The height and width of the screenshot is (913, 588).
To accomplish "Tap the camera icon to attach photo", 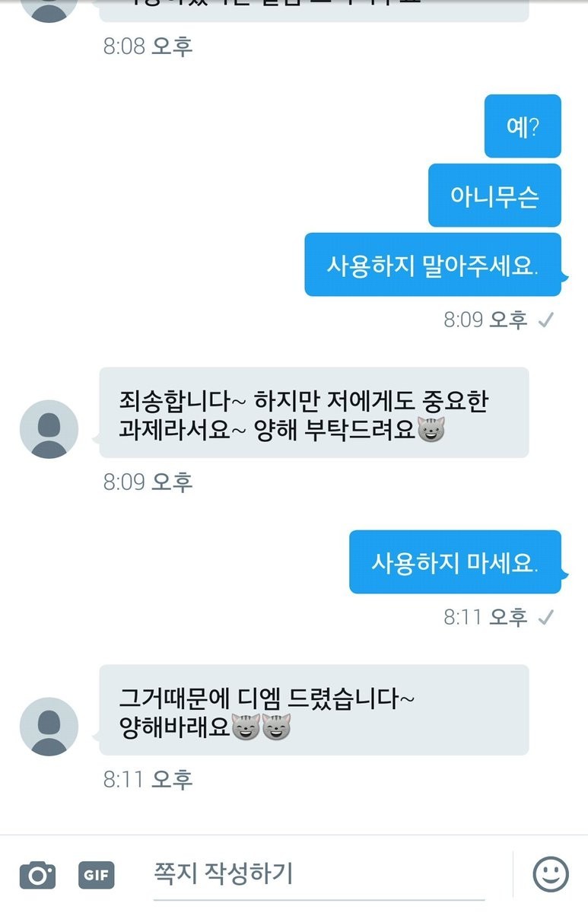I will [37, 875].
